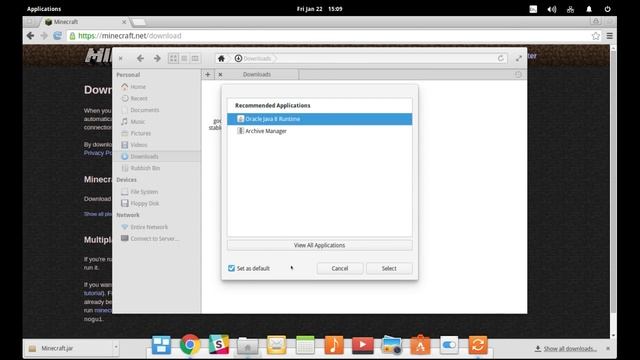Image resolution: width=640 pixels, height=360 pixels.
Task: Open Files from the dock
Action: coord(247,345)
